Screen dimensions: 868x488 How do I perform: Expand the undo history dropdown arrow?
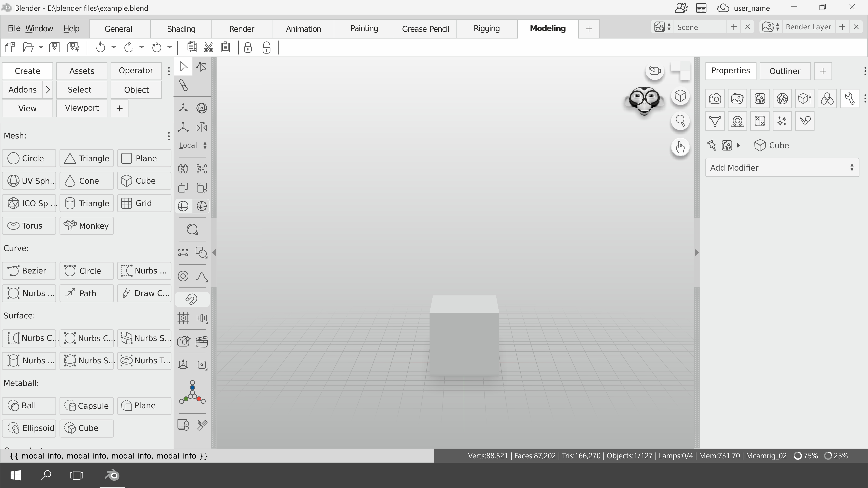click(114, 47)
